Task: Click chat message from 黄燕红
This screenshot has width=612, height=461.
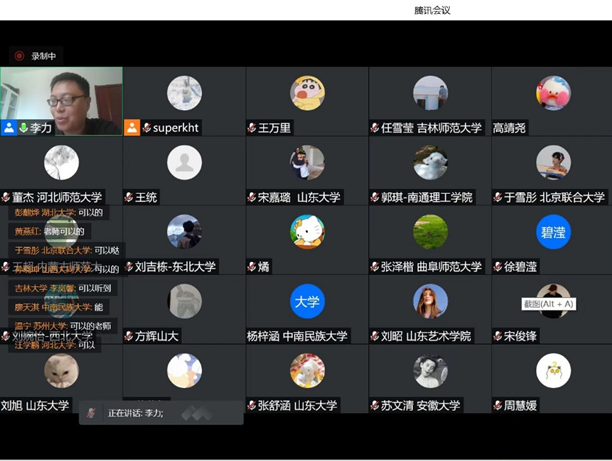Action: pos(50,231)
